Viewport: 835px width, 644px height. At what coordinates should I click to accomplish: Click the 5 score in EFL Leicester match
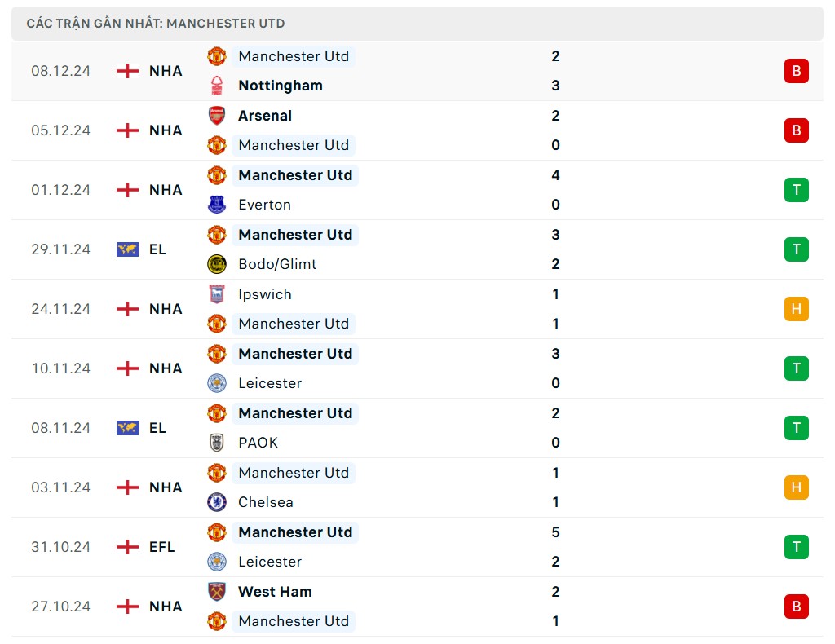(555, 532)
